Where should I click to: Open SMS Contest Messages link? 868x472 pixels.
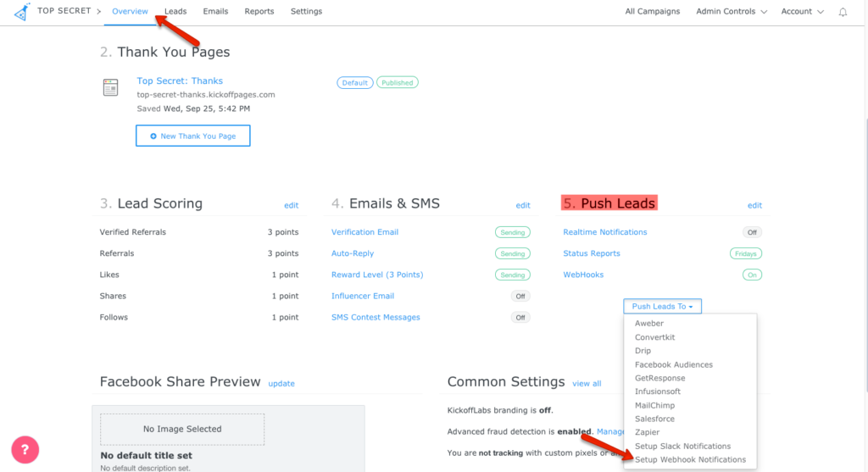point(376,317)
